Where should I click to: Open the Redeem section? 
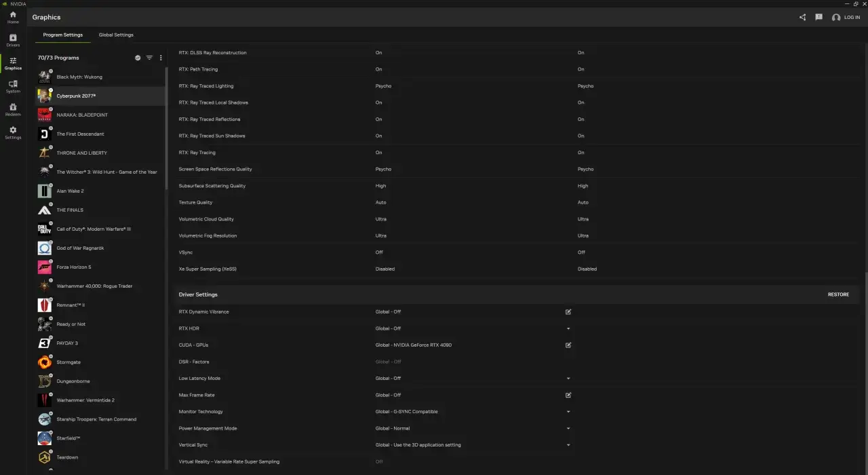click(x=13, y=110)
